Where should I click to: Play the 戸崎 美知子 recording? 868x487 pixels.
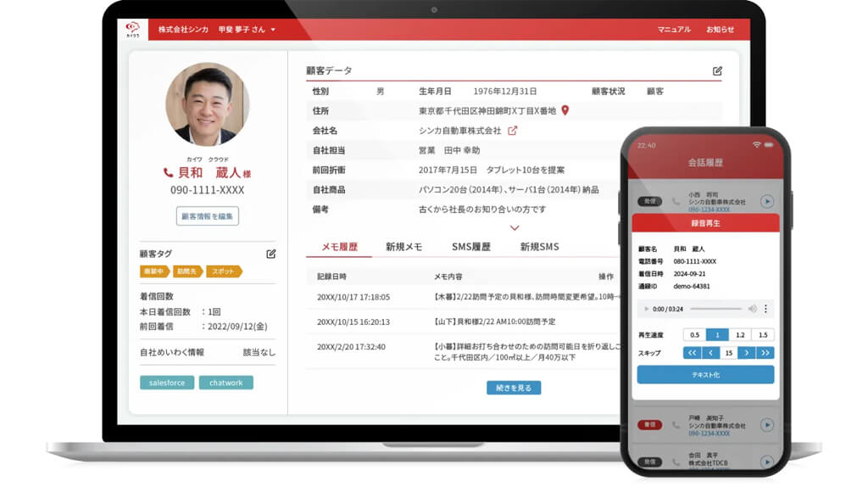tap(766, 425)
